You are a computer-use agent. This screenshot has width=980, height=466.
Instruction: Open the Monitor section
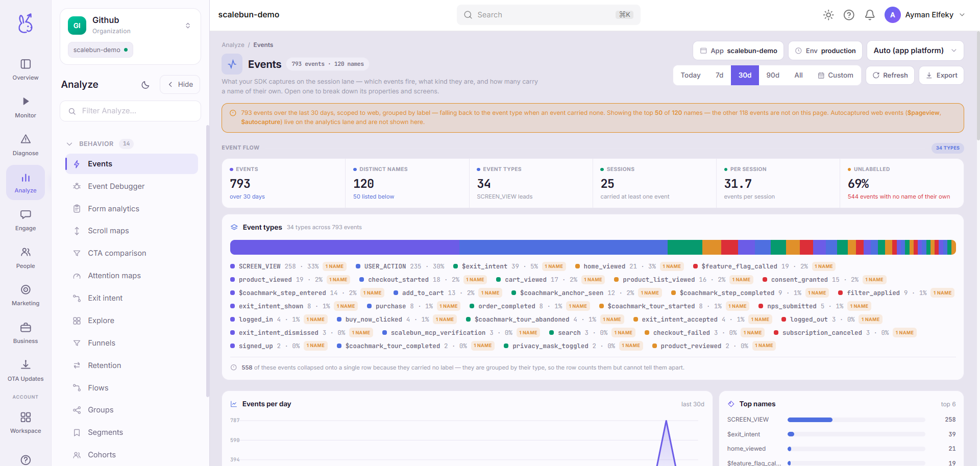[26, 107]
